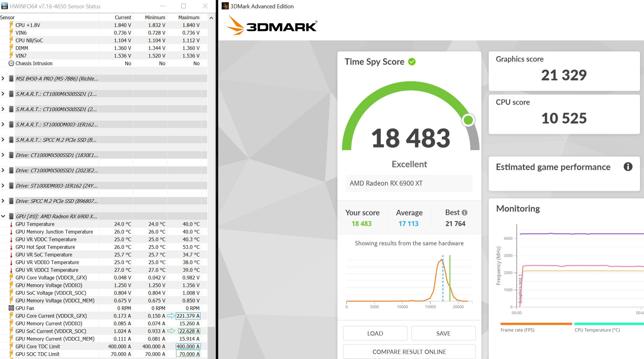Click the Maximum column header
This screenshot has height=359, width=644.
pyautogui.click(x=189, y=17)
